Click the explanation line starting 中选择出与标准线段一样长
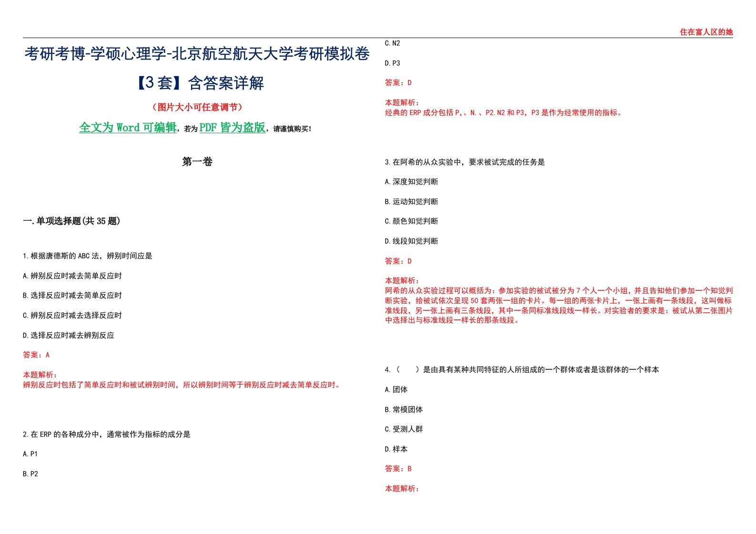The width and height of the screenshot is (756, 534). coord(454,320)
